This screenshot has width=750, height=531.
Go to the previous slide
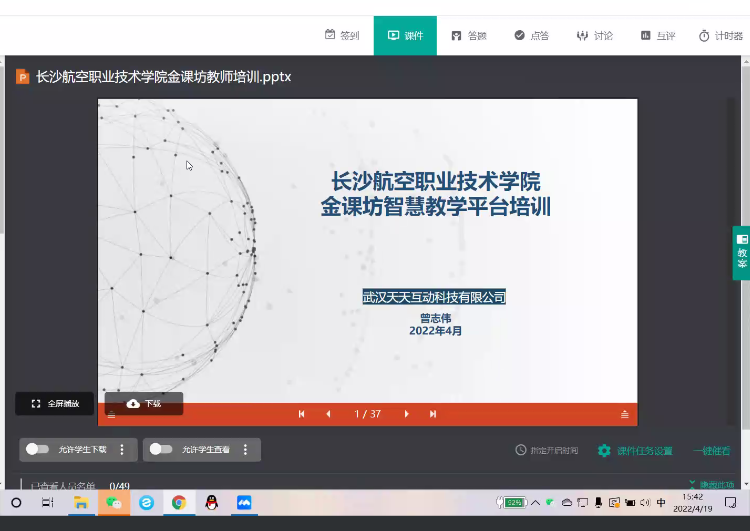[328, 414]
